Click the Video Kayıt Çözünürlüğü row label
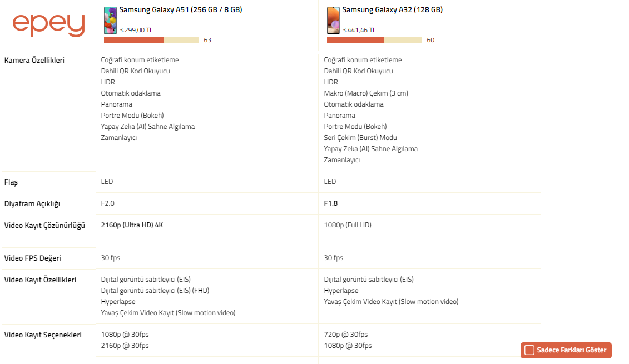The height and width of the screenshot is (364, 629). [x=44, y=226]
